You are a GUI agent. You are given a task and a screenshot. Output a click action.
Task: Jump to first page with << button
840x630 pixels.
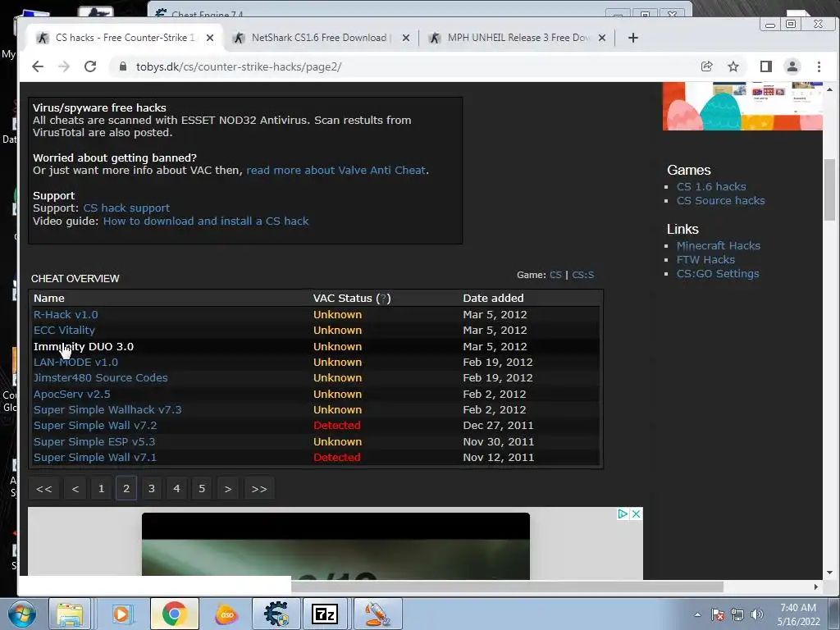point(44,489)
